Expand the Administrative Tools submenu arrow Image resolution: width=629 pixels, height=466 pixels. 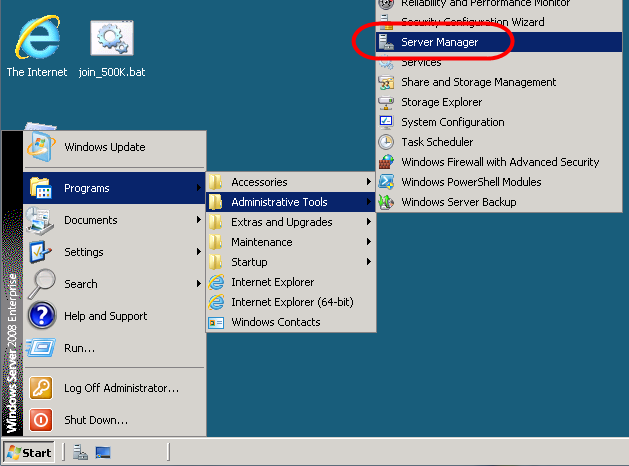pyautogui.click(x=368, y=202)
